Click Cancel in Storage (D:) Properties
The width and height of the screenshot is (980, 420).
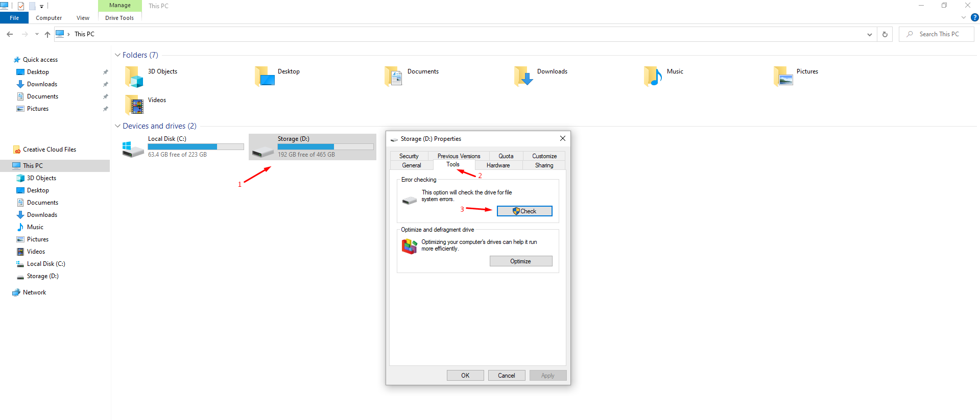pyautogui.click(x=507, y=376)
